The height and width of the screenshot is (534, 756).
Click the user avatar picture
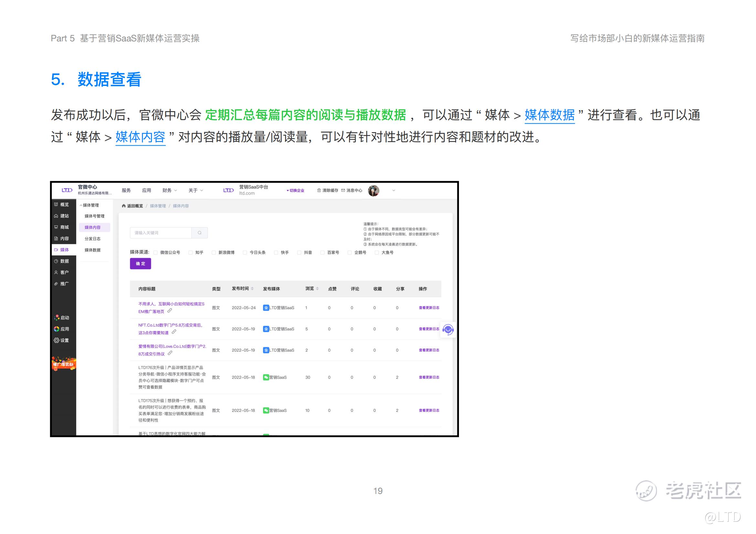373,191
